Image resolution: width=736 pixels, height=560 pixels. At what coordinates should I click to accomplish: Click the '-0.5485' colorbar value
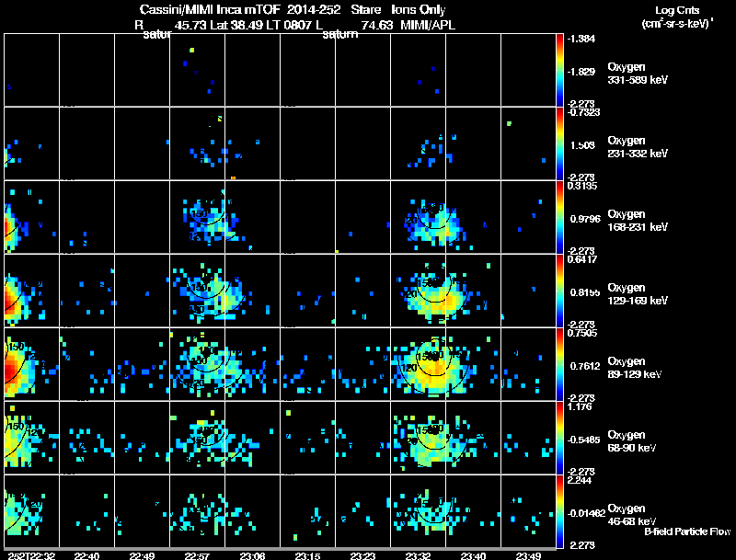(x=584, y=440)
